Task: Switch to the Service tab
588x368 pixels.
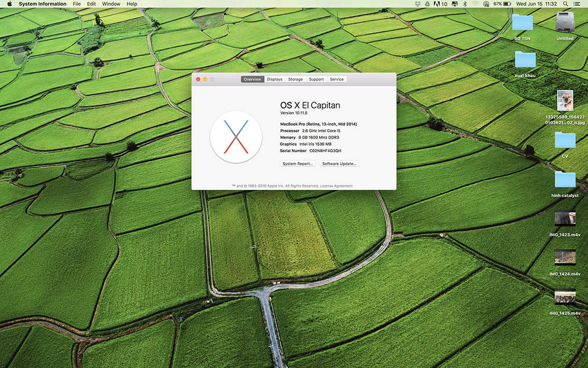Action: pyautogui.click(x=337, y=79)
